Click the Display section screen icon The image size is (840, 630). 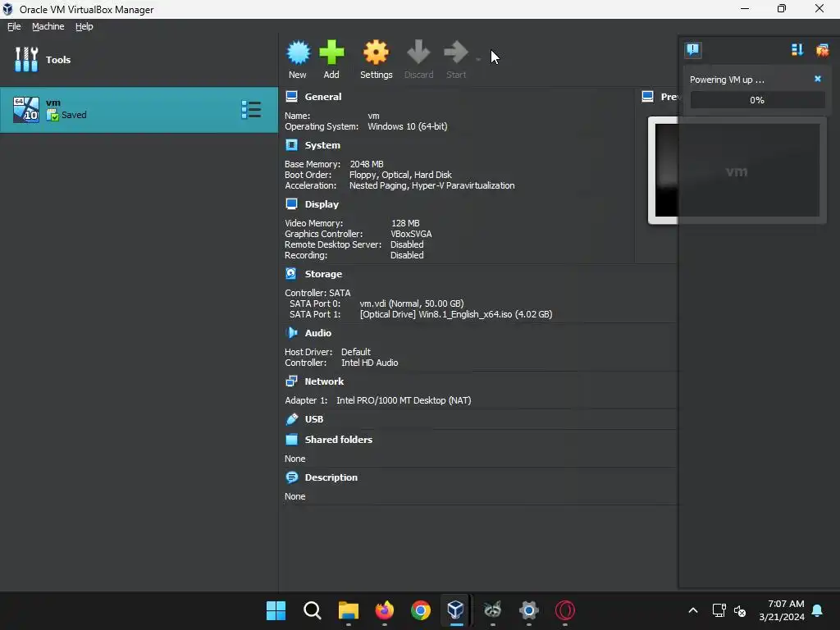(x=291, y=203)
